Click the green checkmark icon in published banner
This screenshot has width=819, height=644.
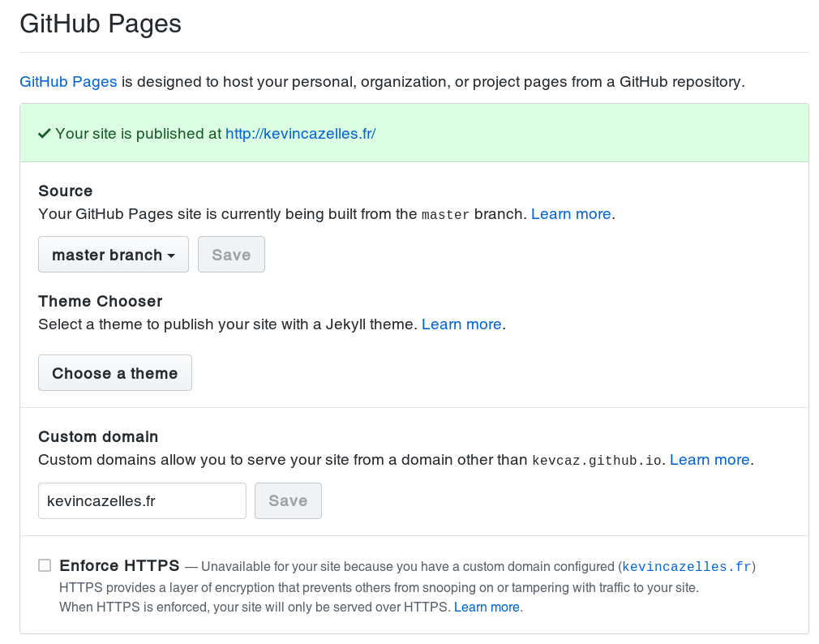tap(45, 134)
